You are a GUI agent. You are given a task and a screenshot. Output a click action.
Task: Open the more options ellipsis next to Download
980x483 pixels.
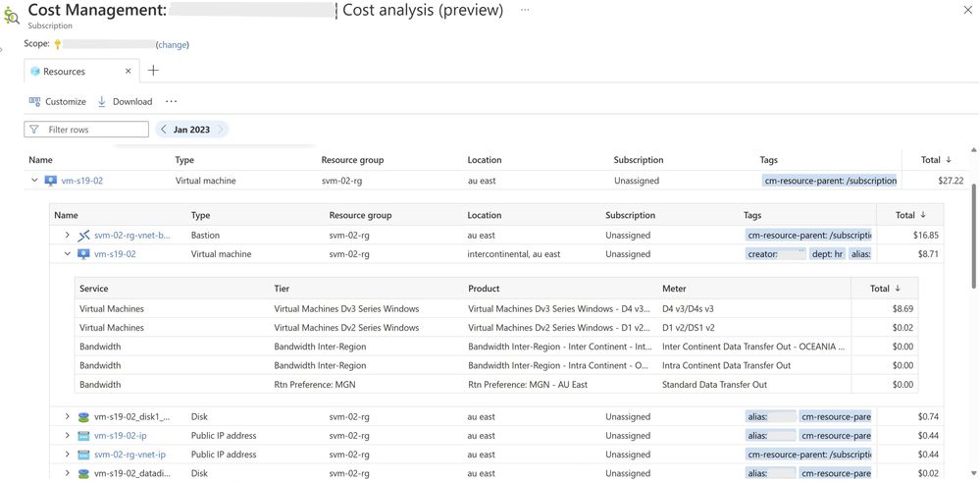tap(172, 101)
